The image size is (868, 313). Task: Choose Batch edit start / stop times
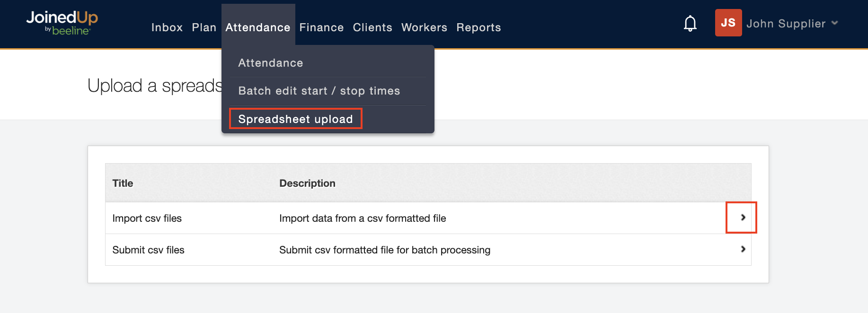(x=319, y=91)
